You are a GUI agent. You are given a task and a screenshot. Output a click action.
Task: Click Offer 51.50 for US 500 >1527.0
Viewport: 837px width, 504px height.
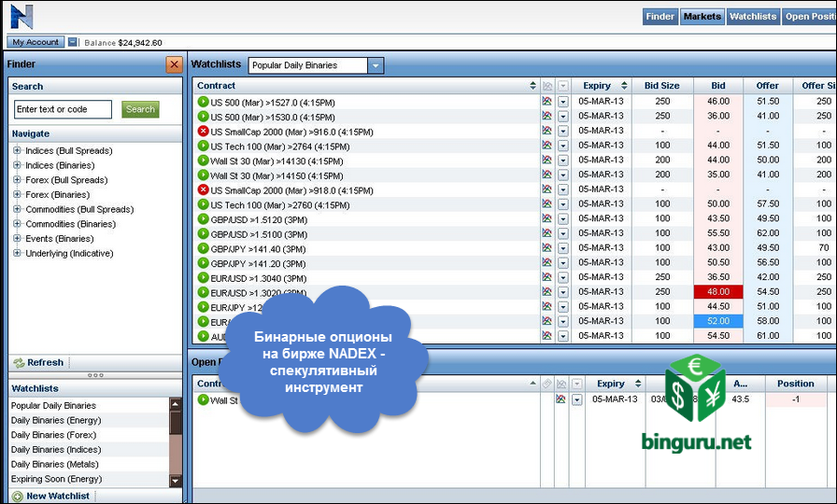pyautogui.click(x=768, y=102)
